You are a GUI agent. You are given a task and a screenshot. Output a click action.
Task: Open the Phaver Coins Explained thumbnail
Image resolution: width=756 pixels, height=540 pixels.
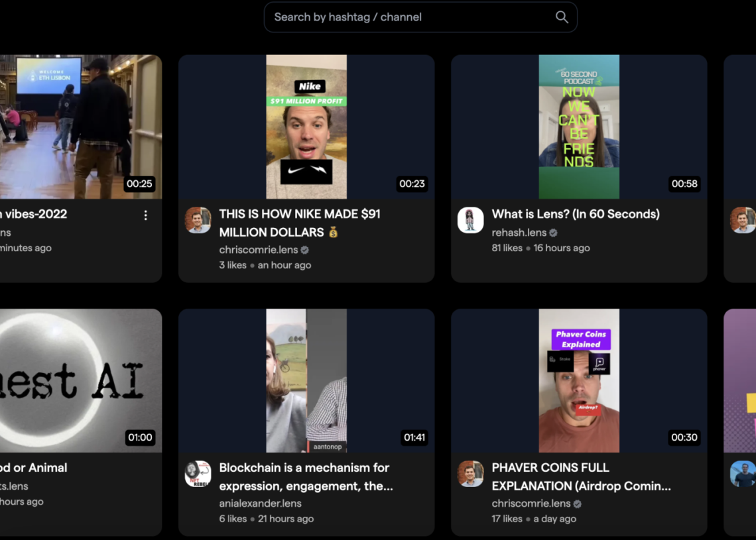tap(579, 380)
